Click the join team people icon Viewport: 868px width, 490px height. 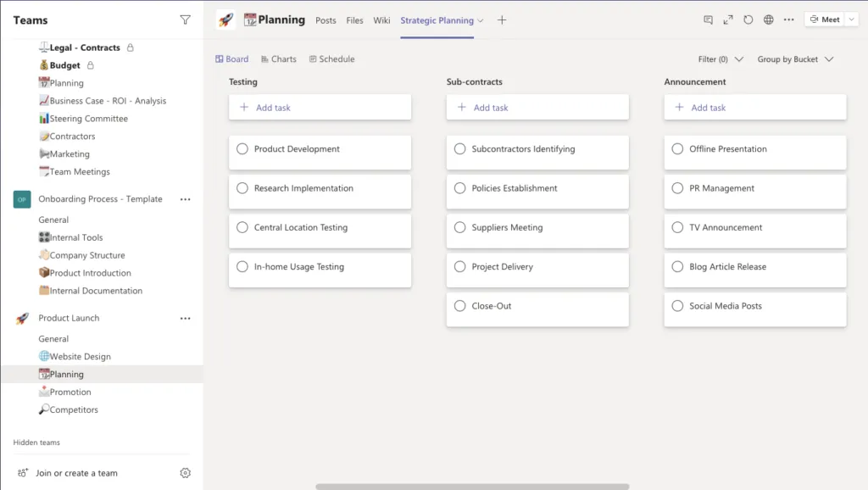point(23,473)
